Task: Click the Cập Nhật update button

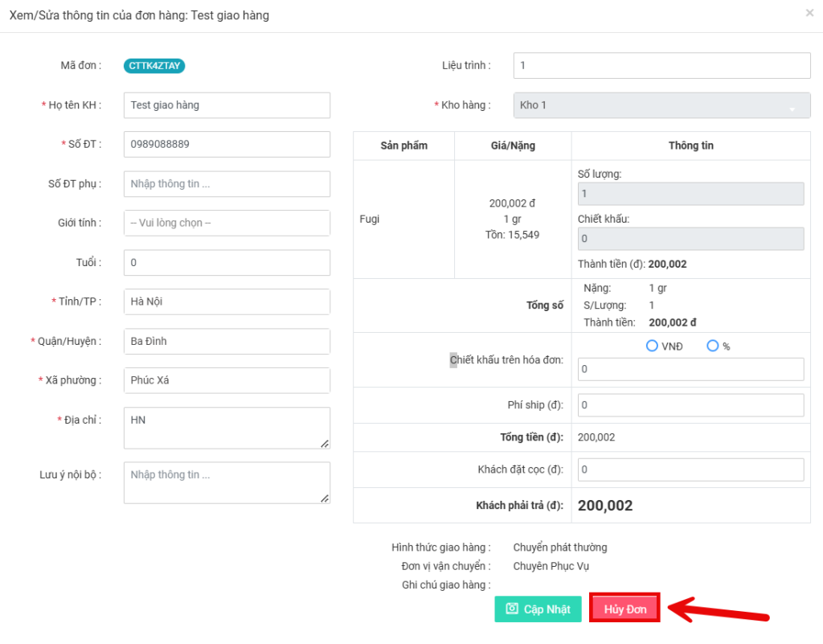Action: point(538,609)
